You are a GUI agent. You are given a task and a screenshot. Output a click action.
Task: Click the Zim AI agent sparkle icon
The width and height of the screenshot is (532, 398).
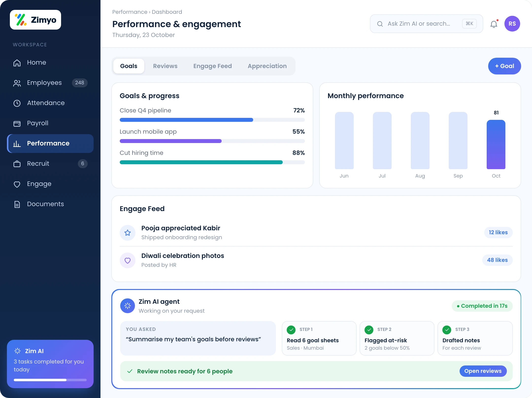(128, 306)
